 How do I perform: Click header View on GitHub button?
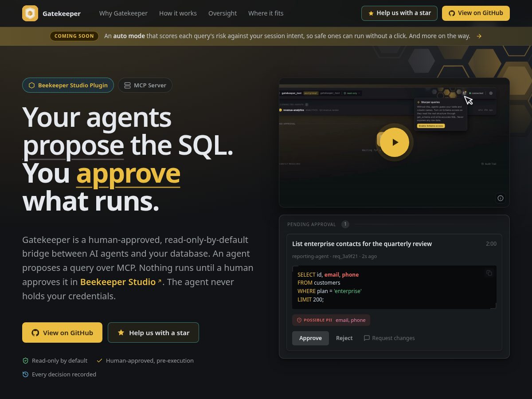(x=476, y=13)
